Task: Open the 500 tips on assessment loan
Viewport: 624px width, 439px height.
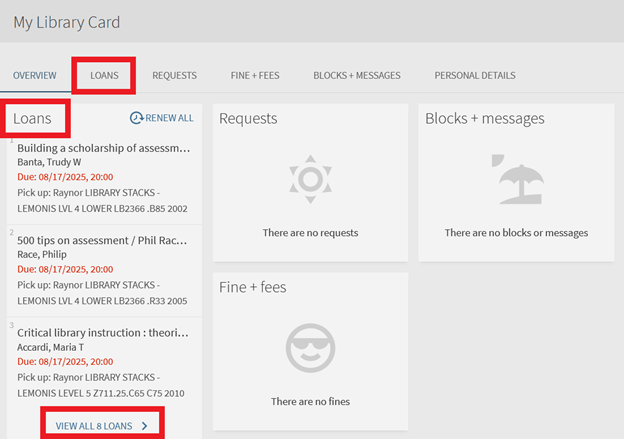Action: (x=103, y=241)
